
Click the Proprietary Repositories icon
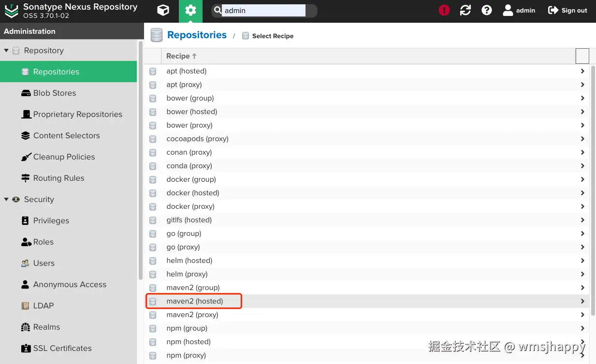click(26, 114)
